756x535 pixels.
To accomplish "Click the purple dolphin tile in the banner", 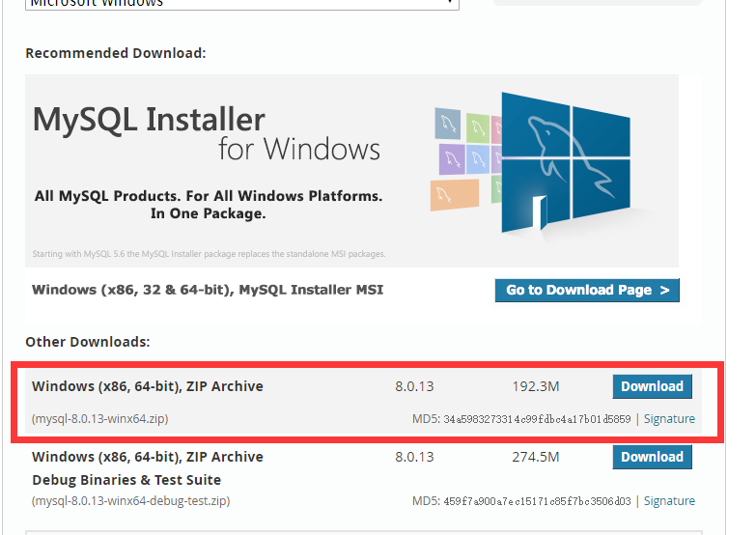I will point(452,159).
